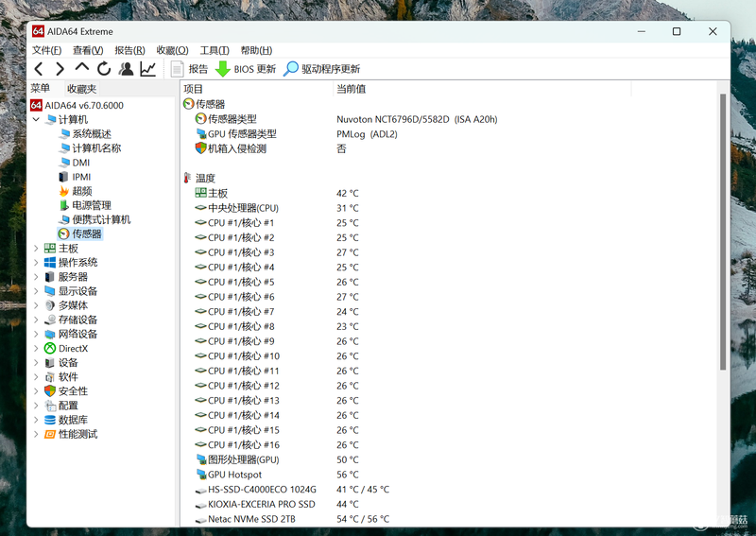Open the user manage icon in toolbar
The image size is (756, 536).
[126, 69]
